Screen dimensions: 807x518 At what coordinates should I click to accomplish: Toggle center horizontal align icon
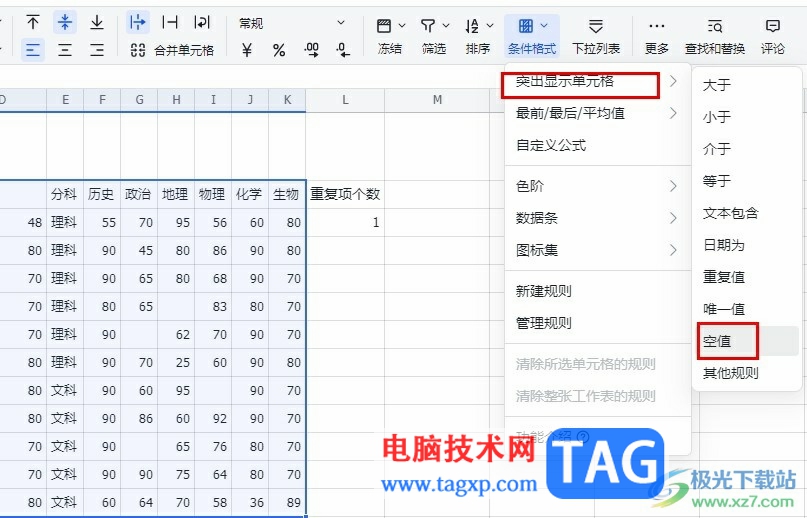[x=65, y=50]
